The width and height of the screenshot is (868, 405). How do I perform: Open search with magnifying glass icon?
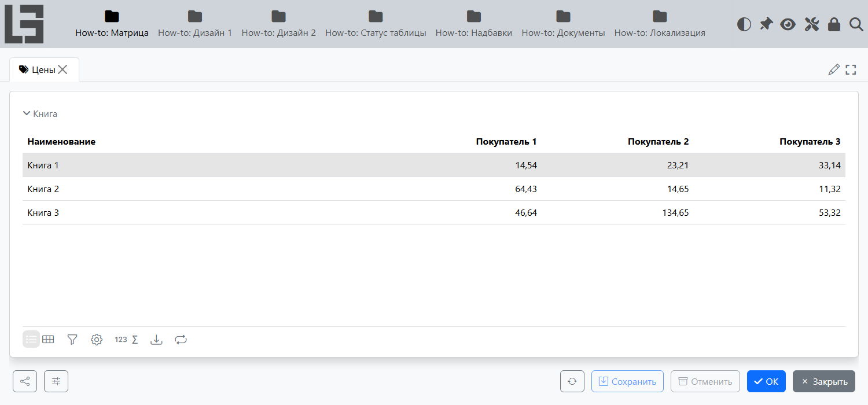click(856, 24)
